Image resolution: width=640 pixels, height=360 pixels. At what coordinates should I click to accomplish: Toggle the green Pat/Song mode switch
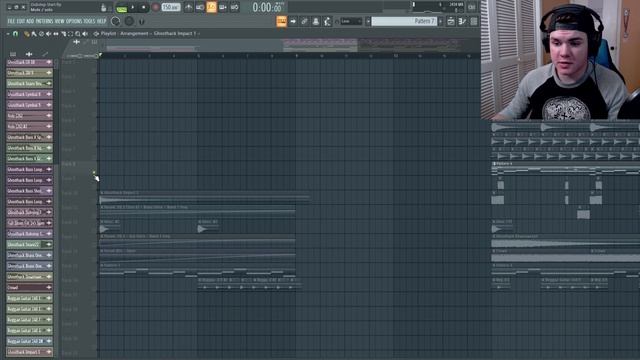(x=121, y=8)
